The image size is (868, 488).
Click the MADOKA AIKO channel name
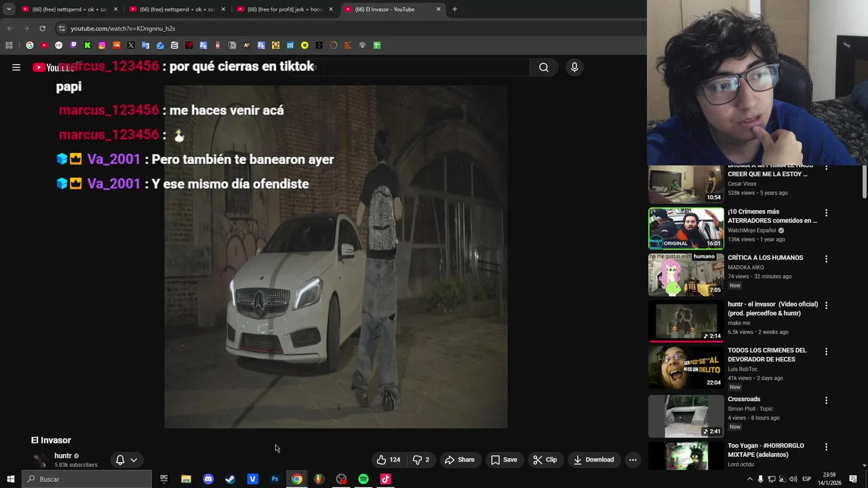745,267
